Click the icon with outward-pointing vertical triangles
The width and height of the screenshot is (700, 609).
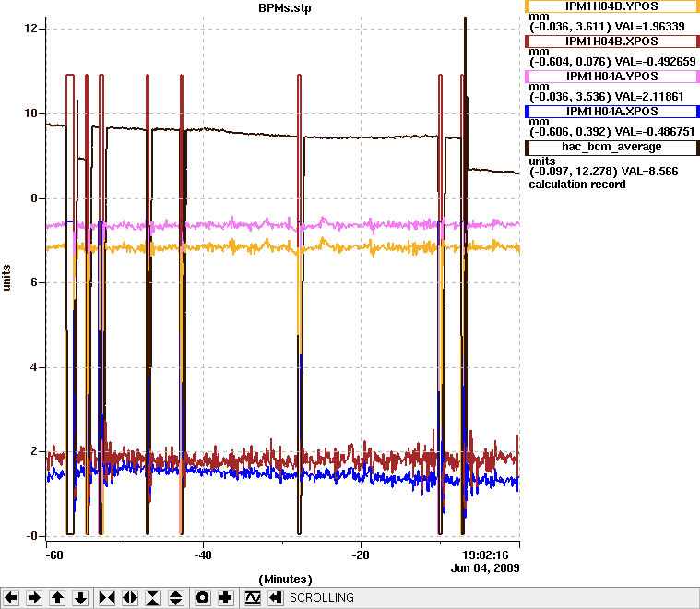176,597
